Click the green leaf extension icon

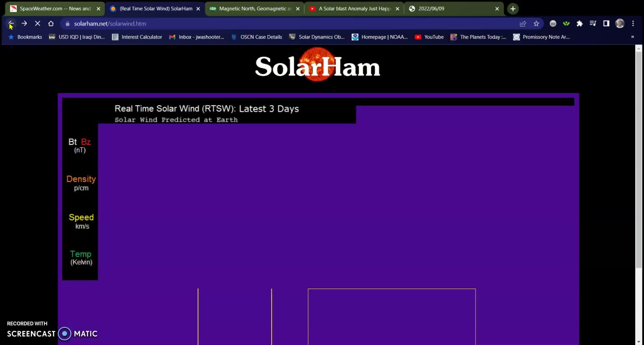[x=566, y=24]
